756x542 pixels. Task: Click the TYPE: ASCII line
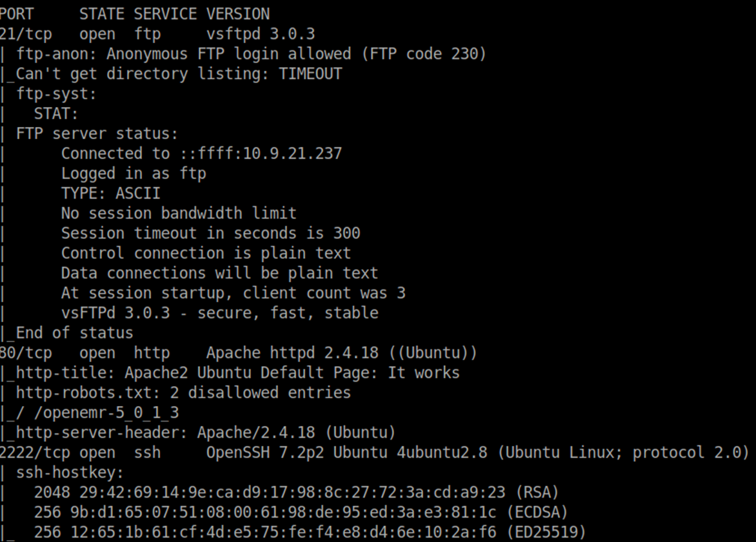[110, 193]
